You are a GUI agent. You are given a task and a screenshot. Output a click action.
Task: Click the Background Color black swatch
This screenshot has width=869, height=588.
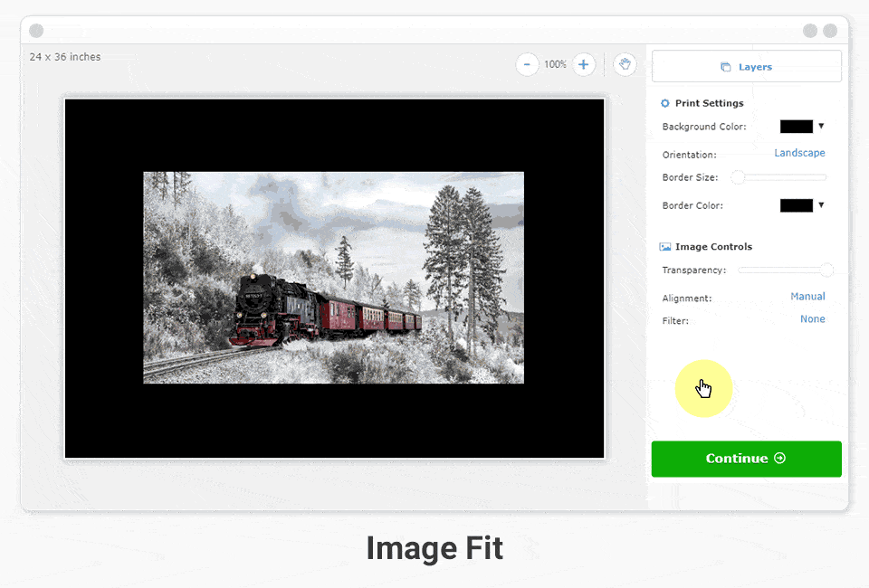(797, 127)
